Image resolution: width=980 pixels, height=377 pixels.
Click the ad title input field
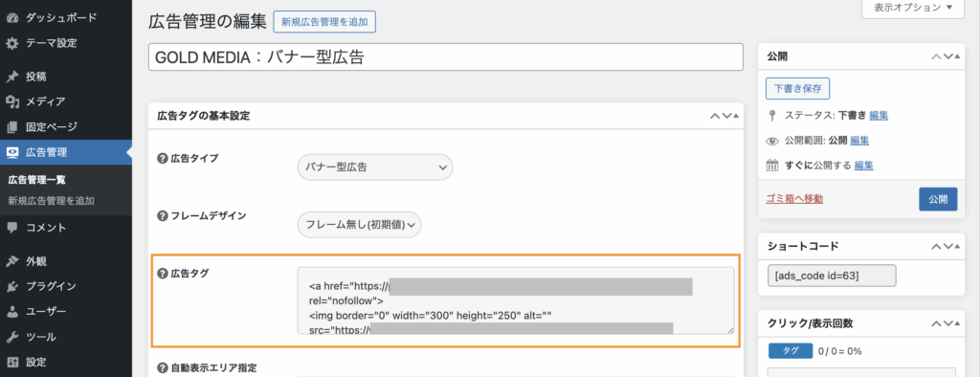click(x=446, y=56)
